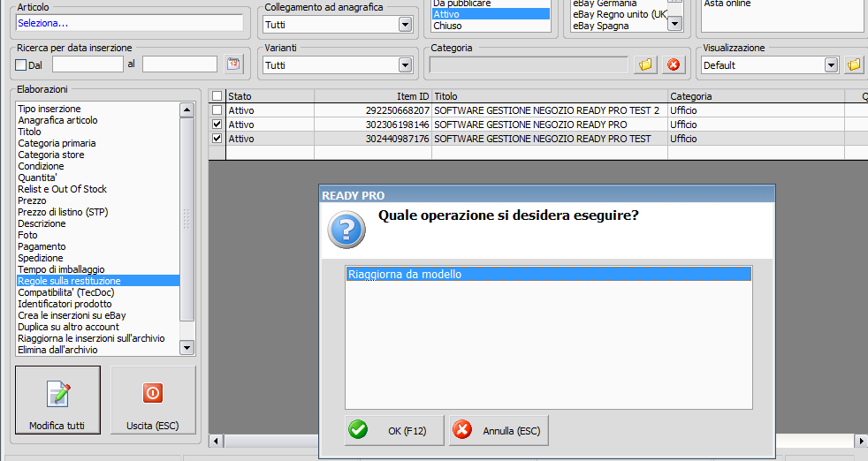
Task: Sort table by Stato column header
Action: pyautogui.click(x=270, y=96)
